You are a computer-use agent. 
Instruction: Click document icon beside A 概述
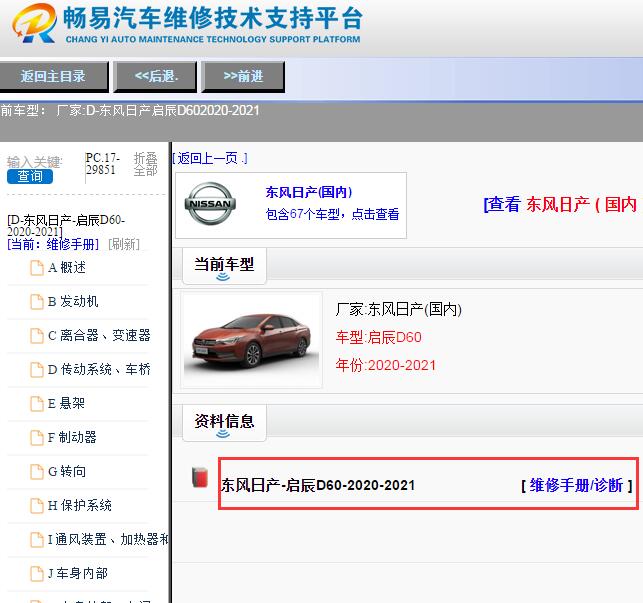[x=37, y=268]
